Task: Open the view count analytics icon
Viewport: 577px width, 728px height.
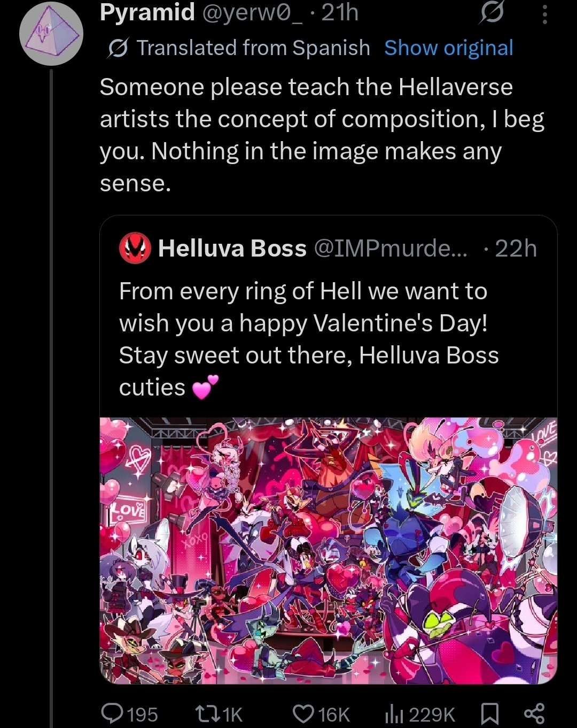Action: [394, 713]
